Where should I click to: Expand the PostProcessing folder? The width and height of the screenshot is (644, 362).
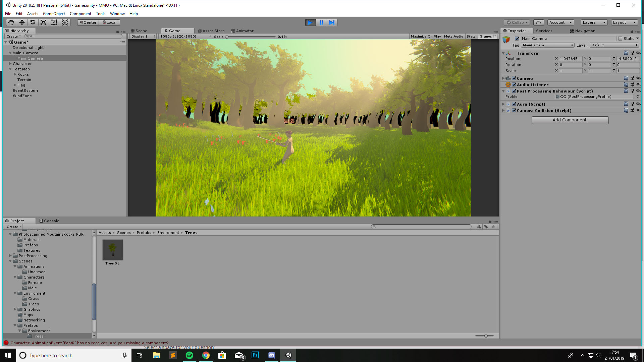point(10,256)
